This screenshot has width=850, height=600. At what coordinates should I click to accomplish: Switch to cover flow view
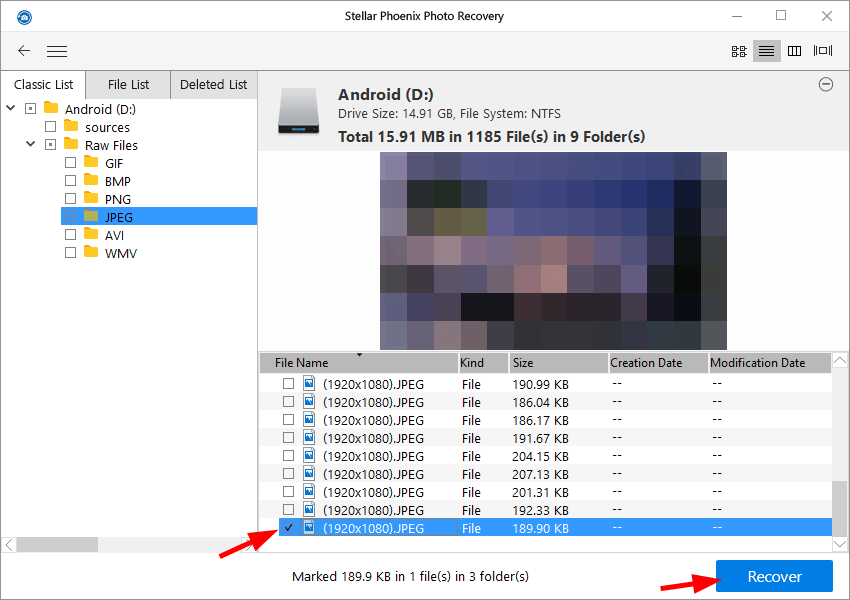coord(823,51)
